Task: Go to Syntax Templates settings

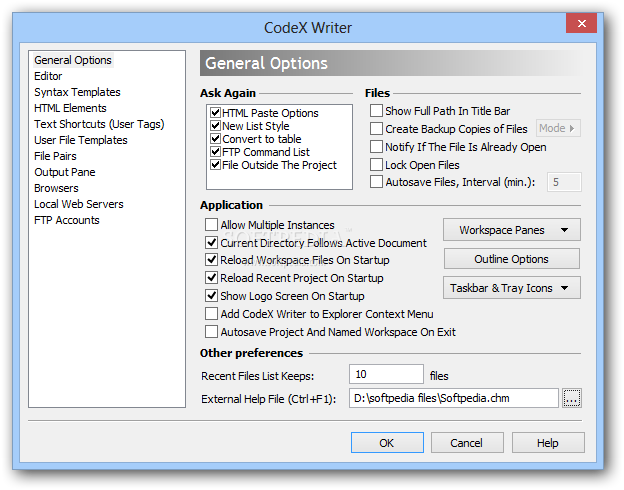Action: click(x=77, y=92)
